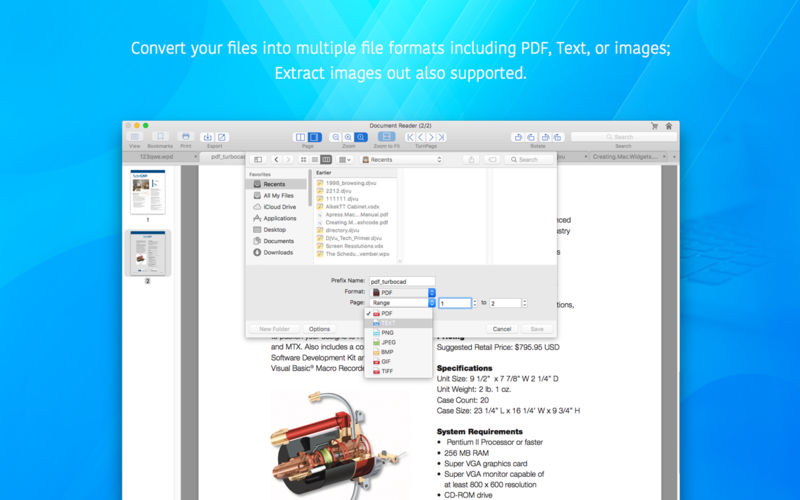Open the Bookmarks toolbar icon
This screenshot has width=800, height=500.
click(x=160, y=137)
